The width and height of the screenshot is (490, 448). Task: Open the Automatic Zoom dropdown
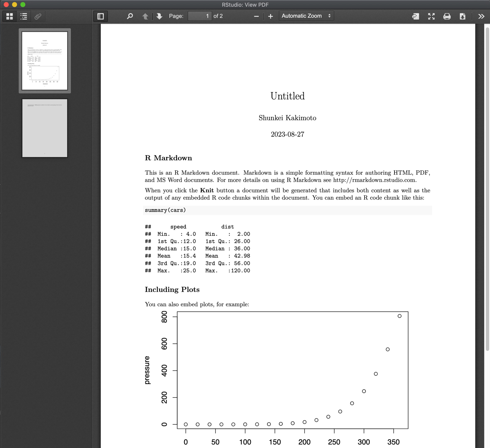click(306, 16)
